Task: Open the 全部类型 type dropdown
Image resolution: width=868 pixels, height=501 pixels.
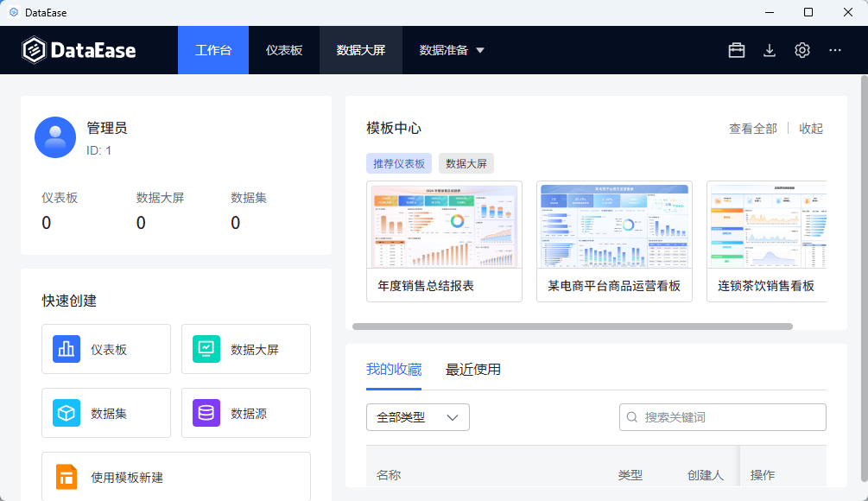Action: click(x=417, y=416)
